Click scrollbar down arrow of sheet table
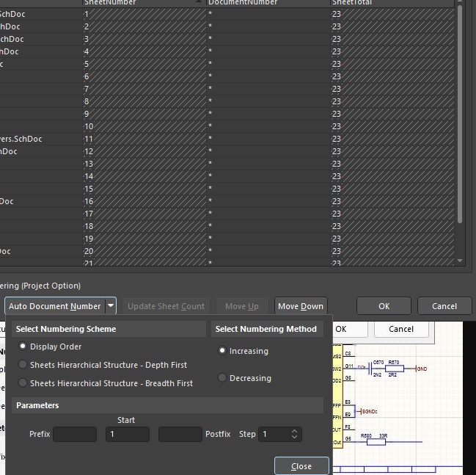The height and width of the screenshot is (475, 476). (x=460, y=261)
